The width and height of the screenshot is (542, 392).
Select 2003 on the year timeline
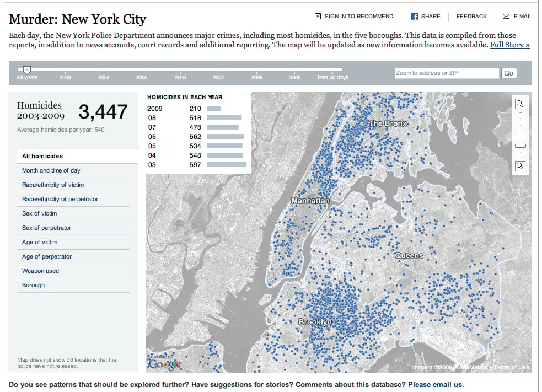(x=65, y=77)
